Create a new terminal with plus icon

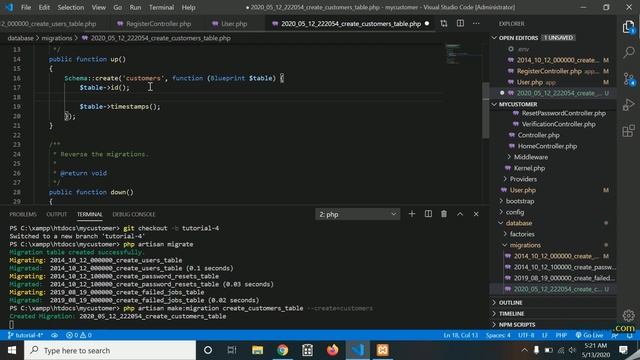coord(412,214)
